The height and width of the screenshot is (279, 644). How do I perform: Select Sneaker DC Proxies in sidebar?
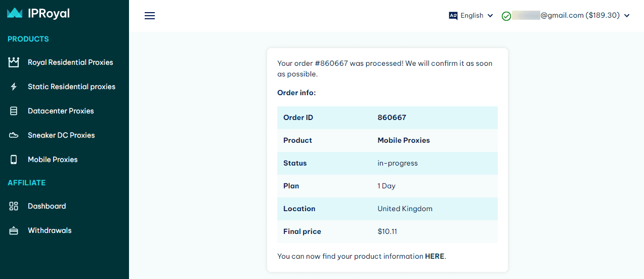(x=61, y=135)
